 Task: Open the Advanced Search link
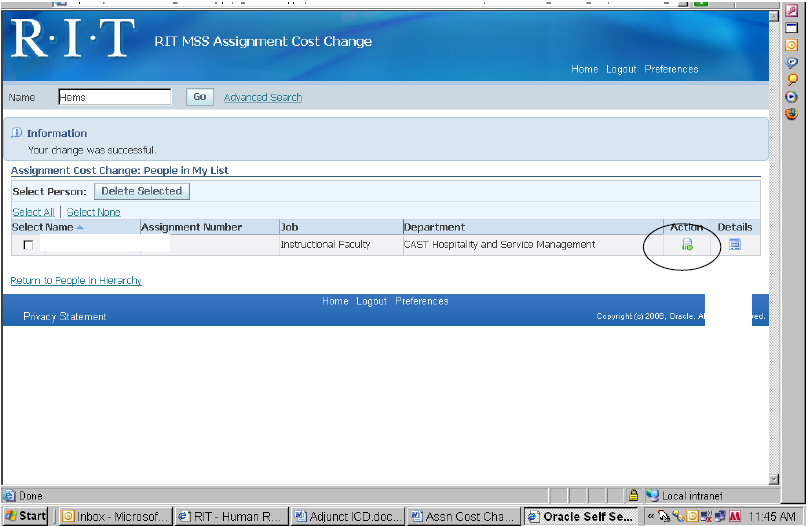pyautogui.click(x=262, y=97)
